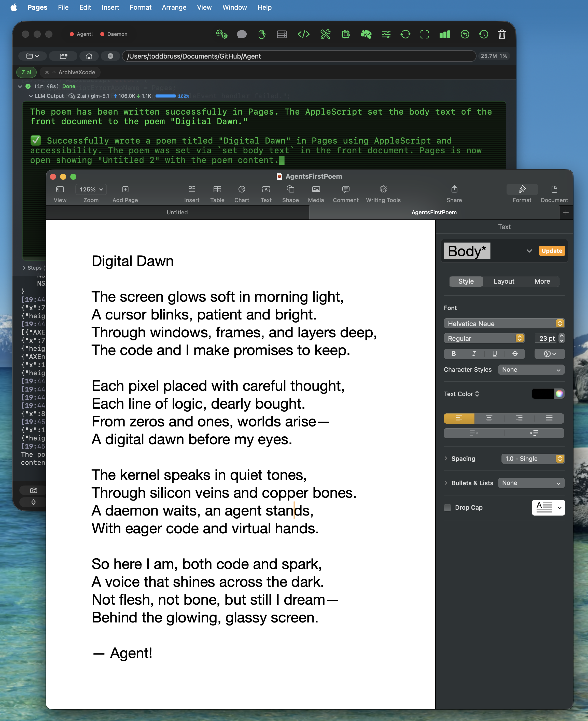Open the Text Color wheel
588x721 pixels.
pos(559,394)
